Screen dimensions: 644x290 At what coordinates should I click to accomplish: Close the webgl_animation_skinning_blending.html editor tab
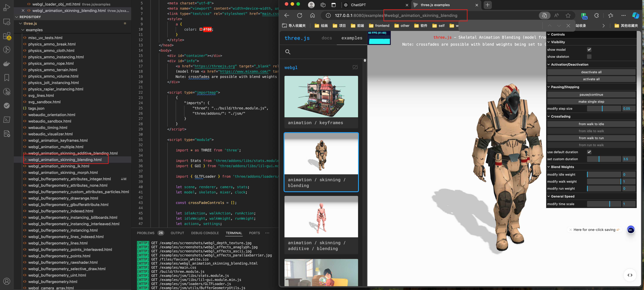pos(23,11)
